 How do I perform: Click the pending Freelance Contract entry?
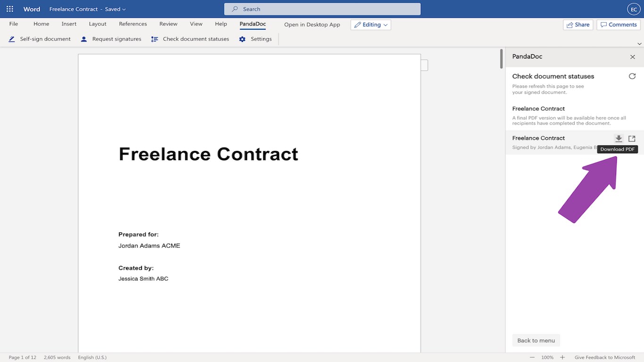[x=574, y=115]
